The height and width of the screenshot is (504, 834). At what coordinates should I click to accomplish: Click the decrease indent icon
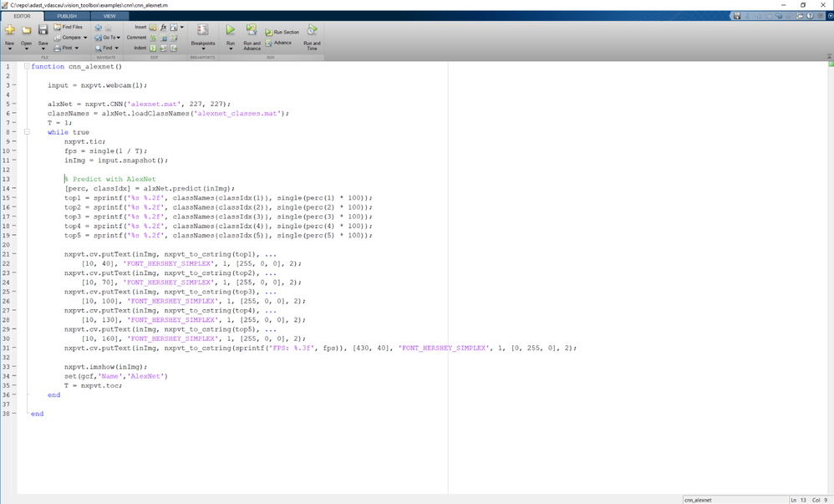tap(173, 48)
